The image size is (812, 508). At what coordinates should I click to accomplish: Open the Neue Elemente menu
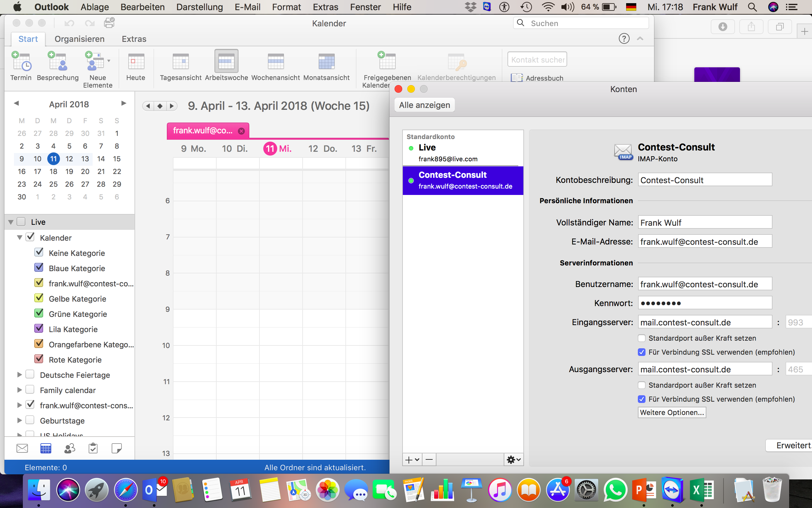(98, 70)
